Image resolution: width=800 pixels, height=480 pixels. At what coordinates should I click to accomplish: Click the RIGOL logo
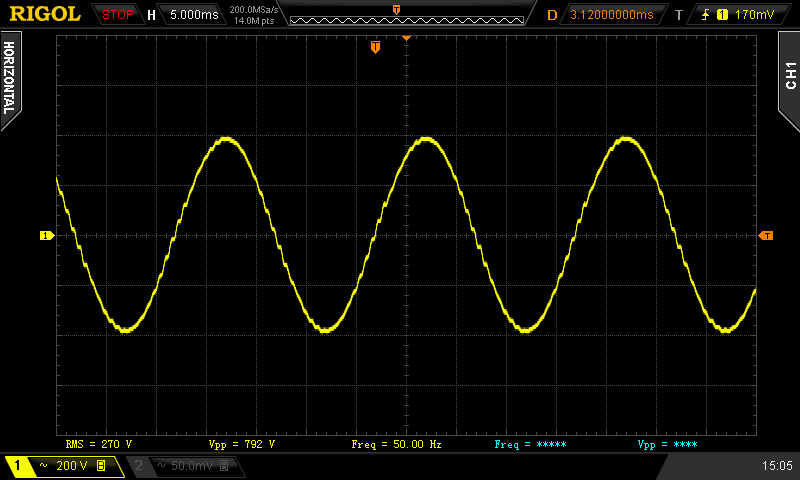[x=45, y=14]
